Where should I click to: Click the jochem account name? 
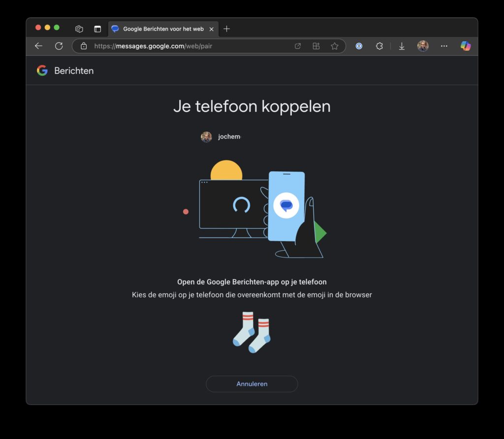pos(229,137)
